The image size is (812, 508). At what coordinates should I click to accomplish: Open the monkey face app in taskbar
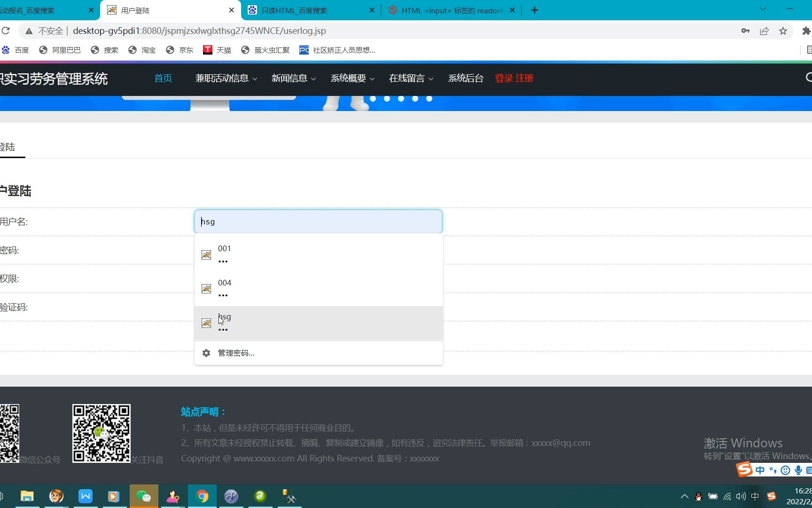point(56,496)
